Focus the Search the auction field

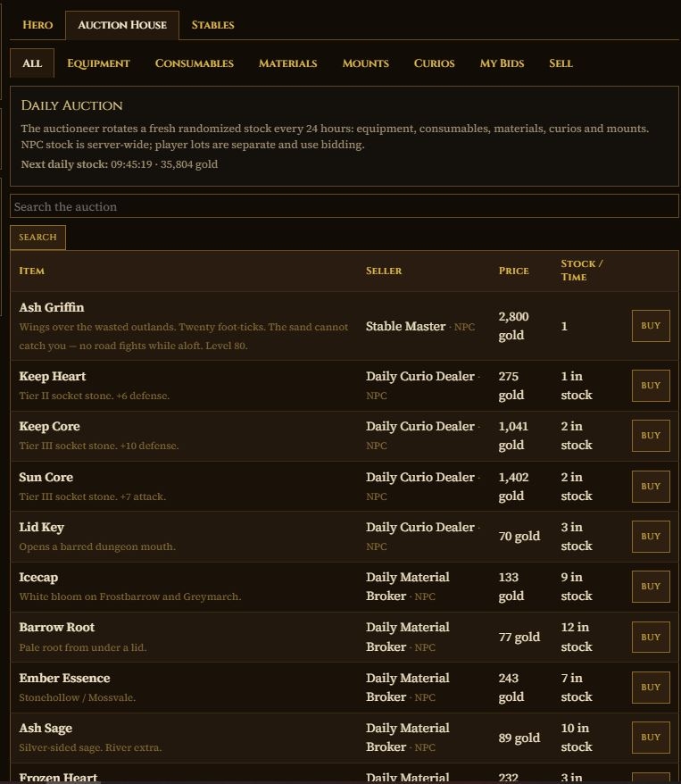pyautogui.click(x=345, y=206)
